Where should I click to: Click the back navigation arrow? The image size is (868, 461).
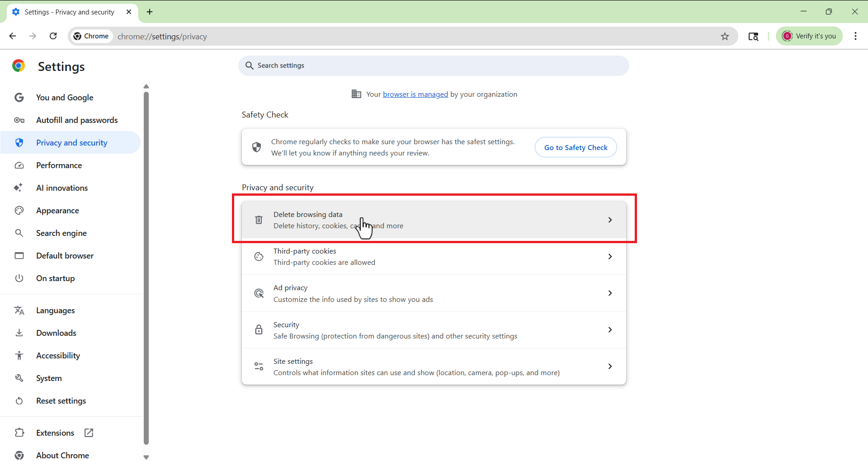pos(13,36)
